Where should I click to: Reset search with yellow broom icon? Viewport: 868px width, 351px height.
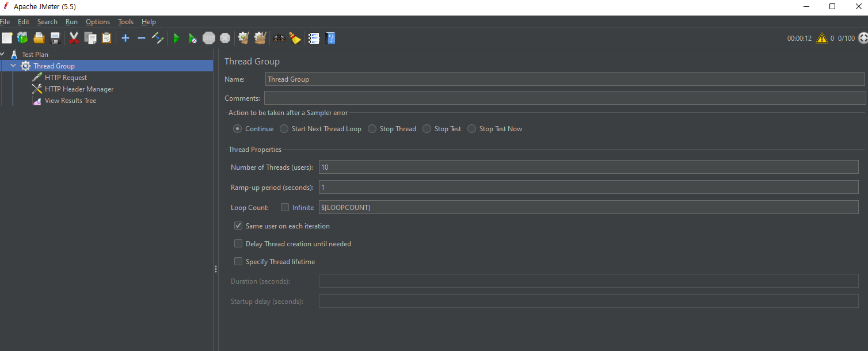295,38
